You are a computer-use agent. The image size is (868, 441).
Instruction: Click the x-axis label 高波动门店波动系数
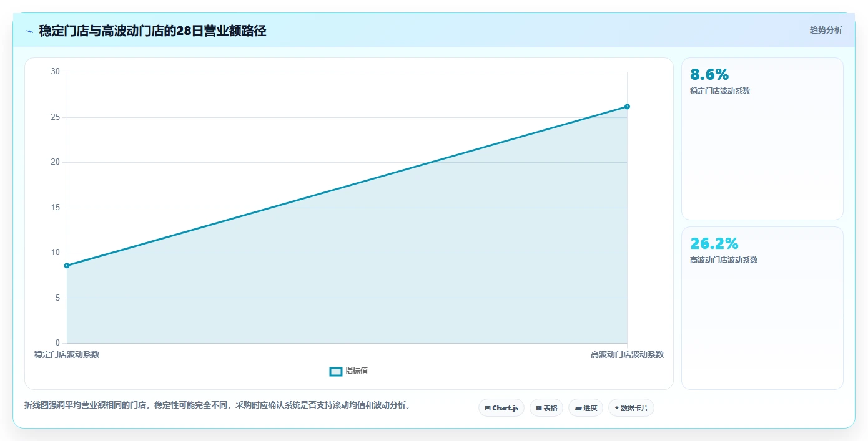[x=627, y=354]
